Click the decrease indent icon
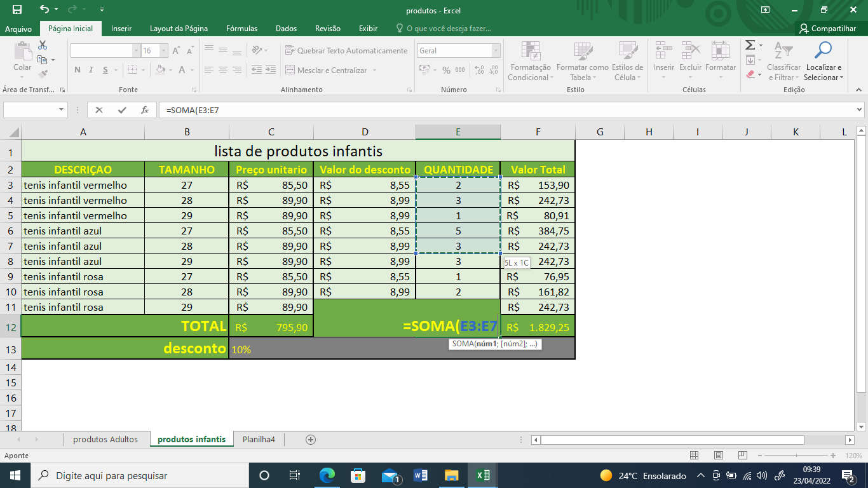The height and width of the screenshot is (488, 868). pyautogui.click(x=256, y=70)
